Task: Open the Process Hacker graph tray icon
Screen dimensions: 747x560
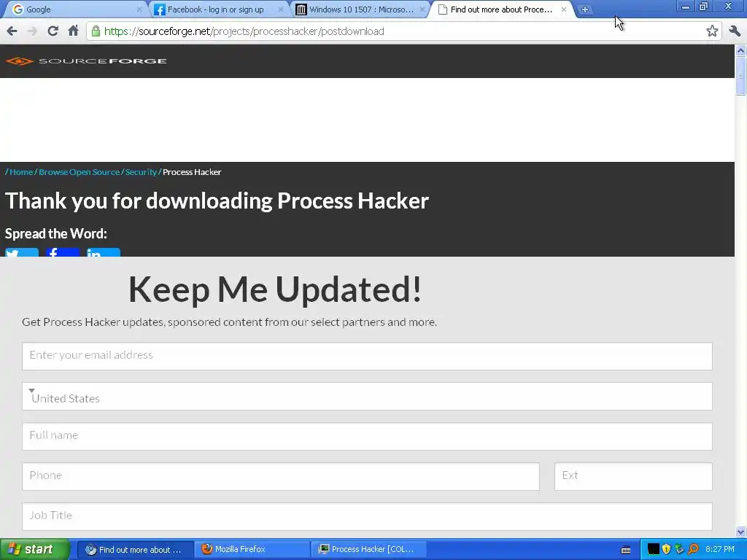Action: [653, 550]
